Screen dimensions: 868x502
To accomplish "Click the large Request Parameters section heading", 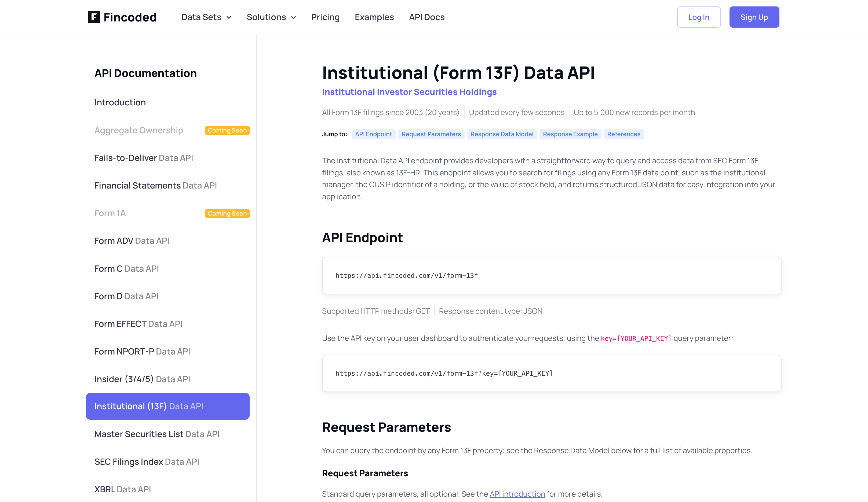I will (386, 427).
